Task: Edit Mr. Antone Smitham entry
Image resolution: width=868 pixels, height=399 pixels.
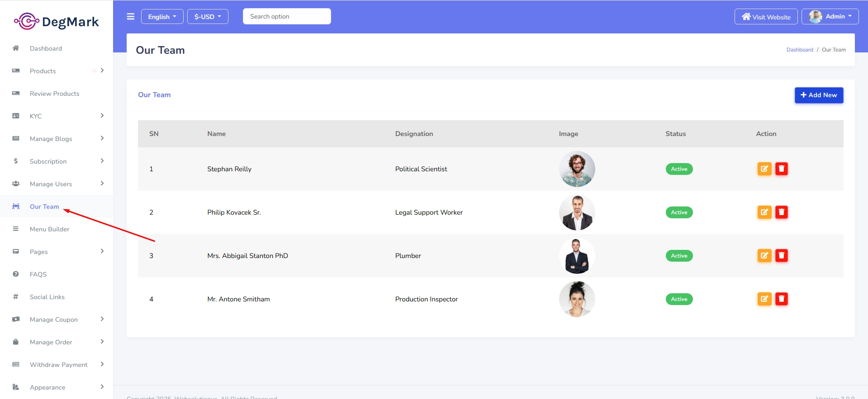Action: pyautogui.click(x=764, y=299)
